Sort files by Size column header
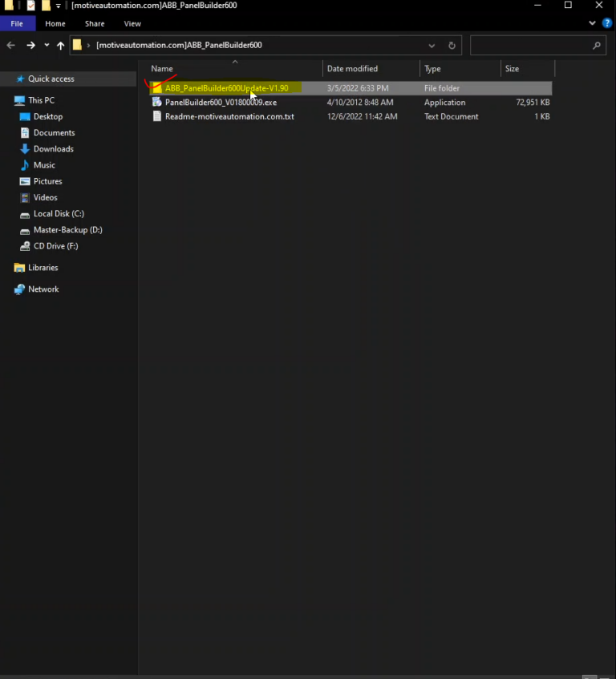The height and width of the screenshot is (679, 616). [x=512, y=69]
